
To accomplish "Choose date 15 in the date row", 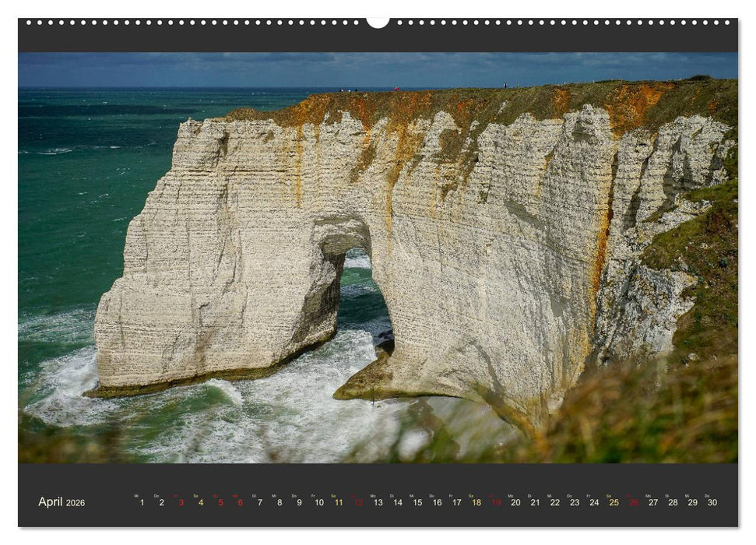I will point(417,503).
